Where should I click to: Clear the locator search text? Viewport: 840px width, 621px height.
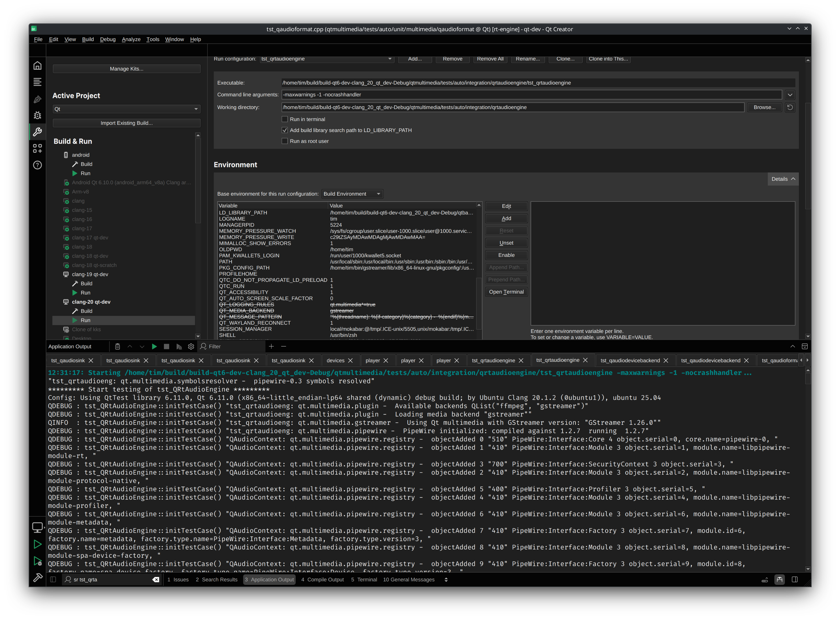tap(156, 580)
